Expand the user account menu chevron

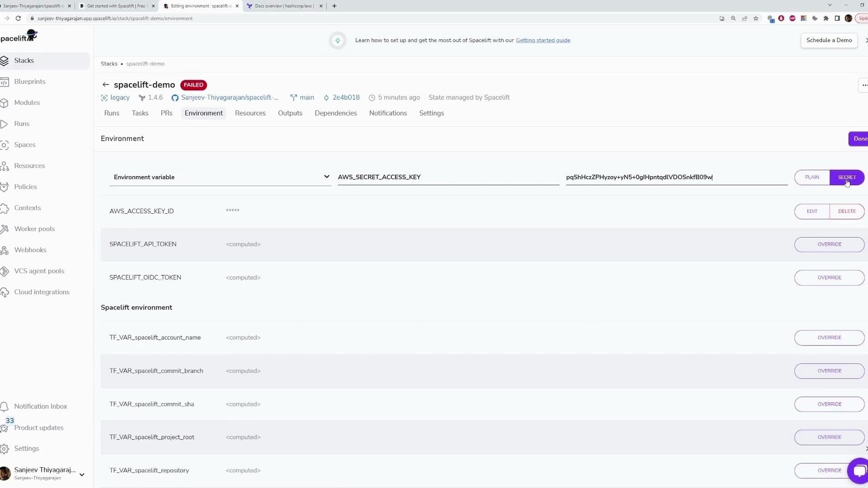click(82, 475)
